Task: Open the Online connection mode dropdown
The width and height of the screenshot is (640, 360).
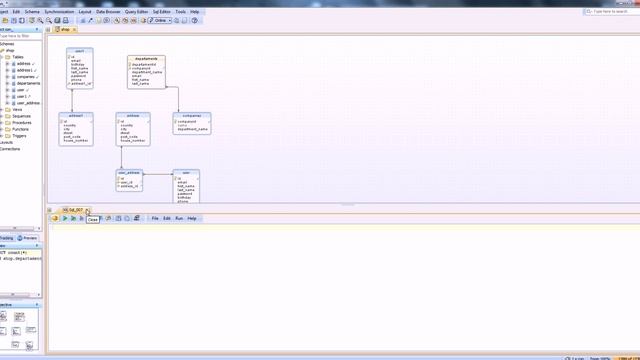Action: click(x=160, y=20)
